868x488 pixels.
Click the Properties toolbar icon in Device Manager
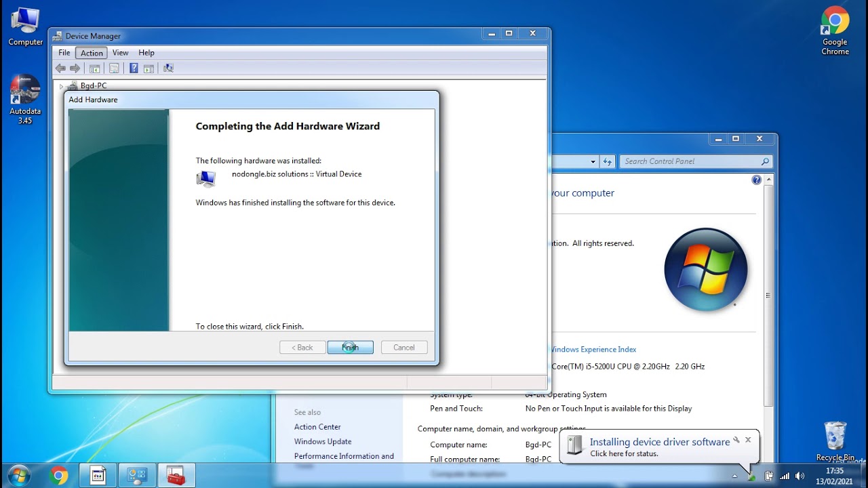tap(114, 68)
